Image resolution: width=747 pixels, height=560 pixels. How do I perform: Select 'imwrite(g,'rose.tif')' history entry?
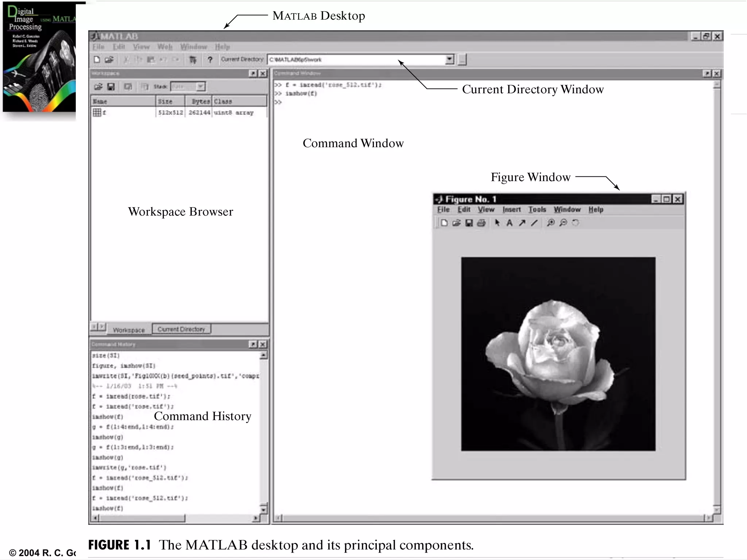(x=129, y=467)
